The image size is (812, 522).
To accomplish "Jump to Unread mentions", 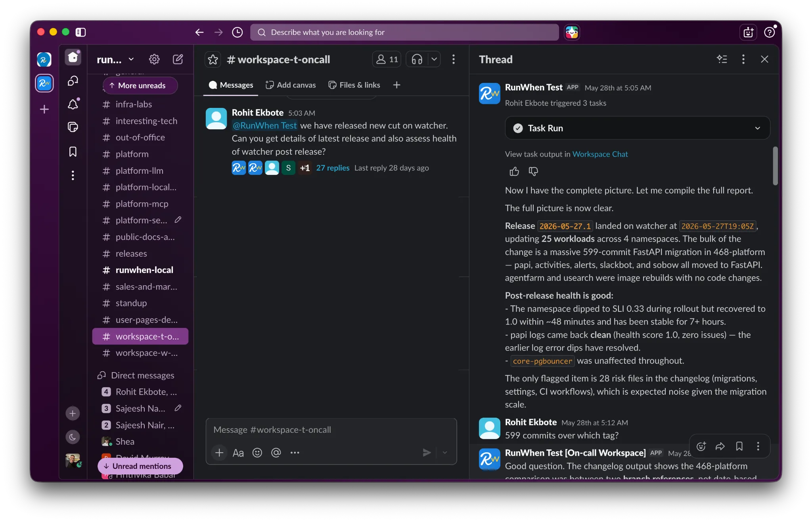I will (140, 466).
